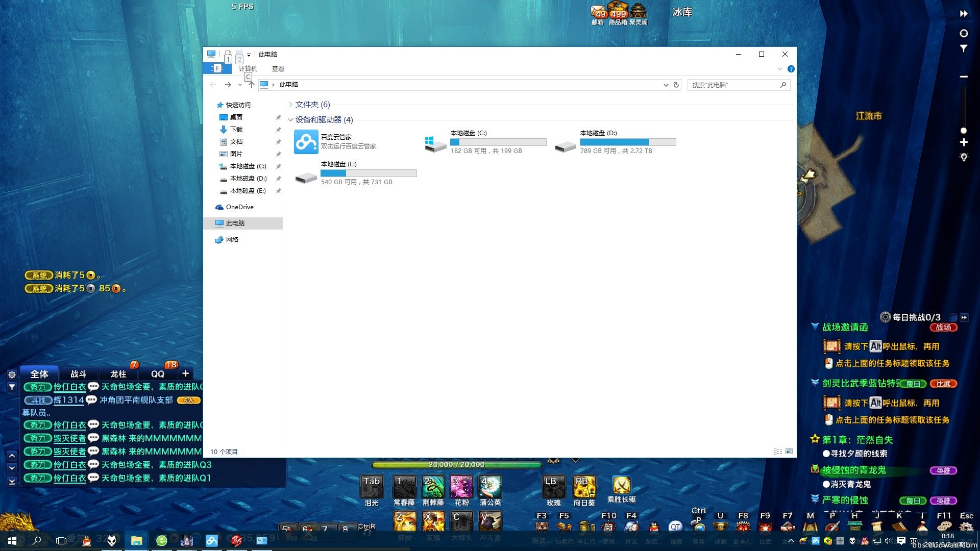Click the Windows Start button
The height and width of the screenshot is (551, 980).
coord(12,540)
